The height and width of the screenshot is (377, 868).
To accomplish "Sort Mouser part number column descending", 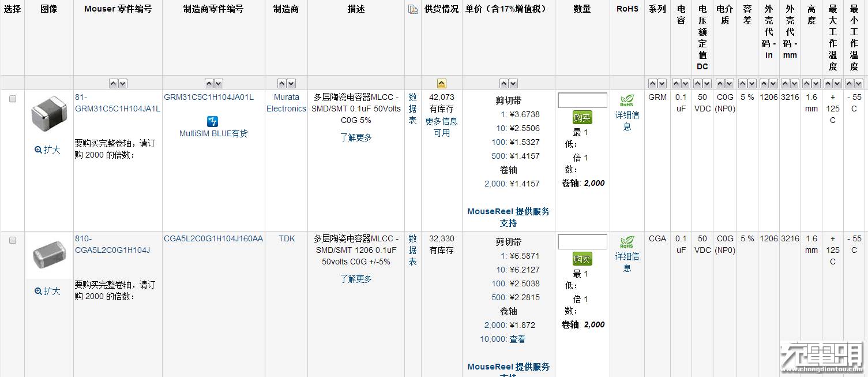I will coord(122,84).
